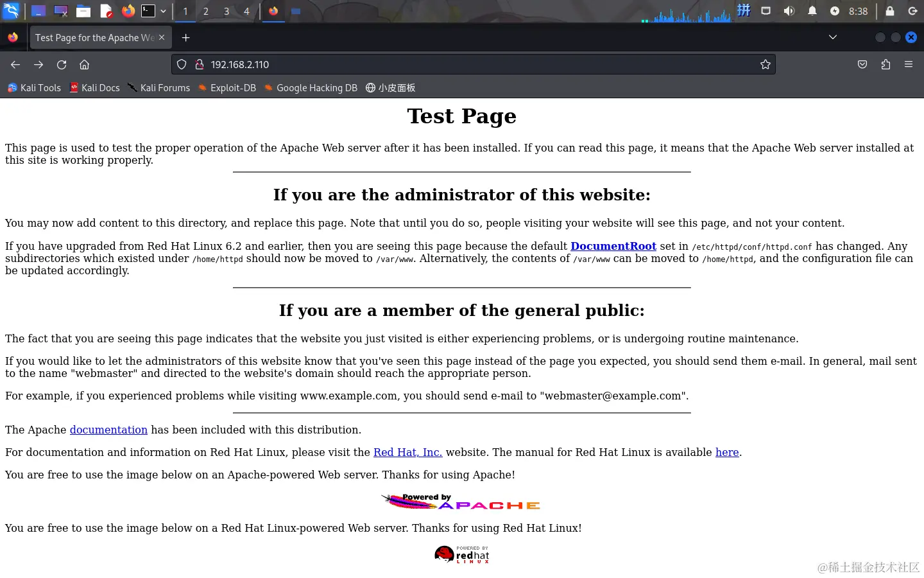The height and width of the screenshot is (578, 924).
Task: Expand the terminal launcher dropdown arrow
Action: (164, 11)
